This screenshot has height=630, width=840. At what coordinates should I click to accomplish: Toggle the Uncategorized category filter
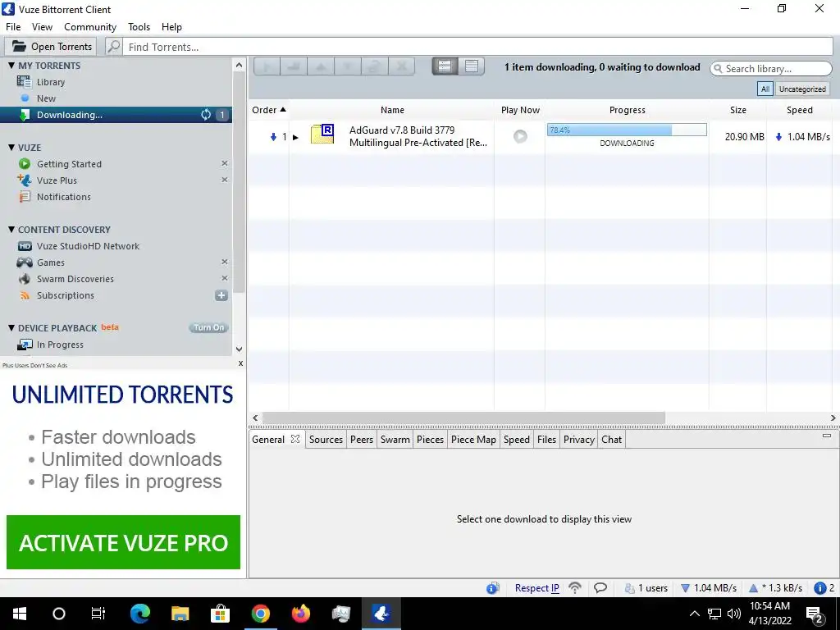point(802,89)
